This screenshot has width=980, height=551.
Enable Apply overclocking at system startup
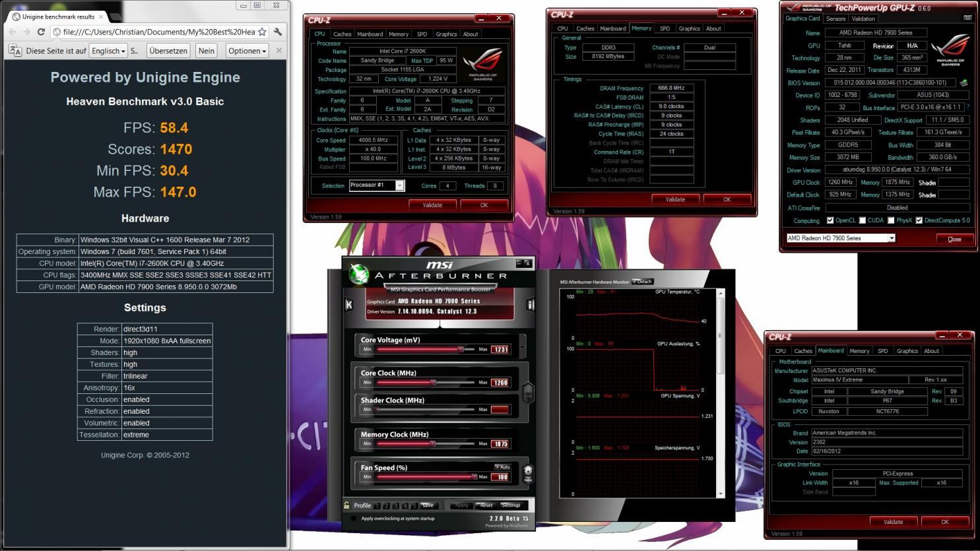pos(354,519)
